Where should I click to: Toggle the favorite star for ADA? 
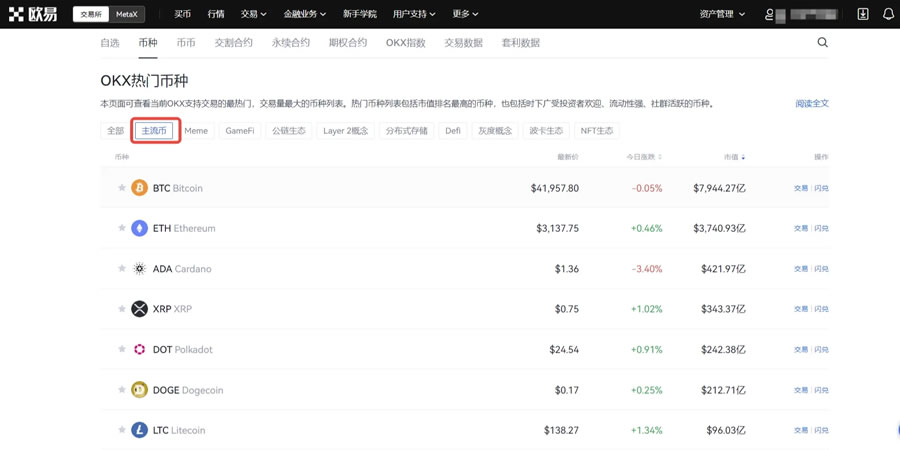(x=122, y=269)
